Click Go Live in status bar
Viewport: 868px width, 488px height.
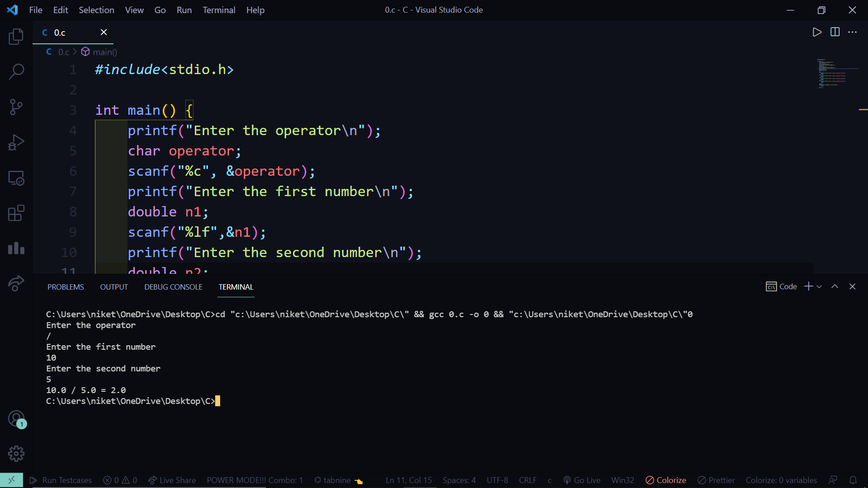click(x=582, y=480)
